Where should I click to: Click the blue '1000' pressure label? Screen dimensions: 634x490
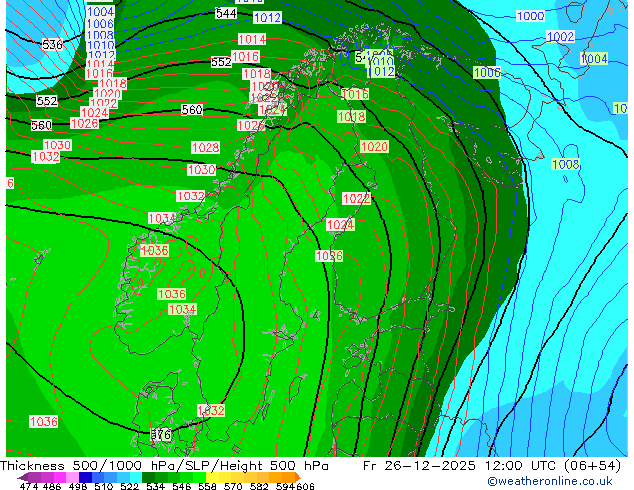click(531, 16)
